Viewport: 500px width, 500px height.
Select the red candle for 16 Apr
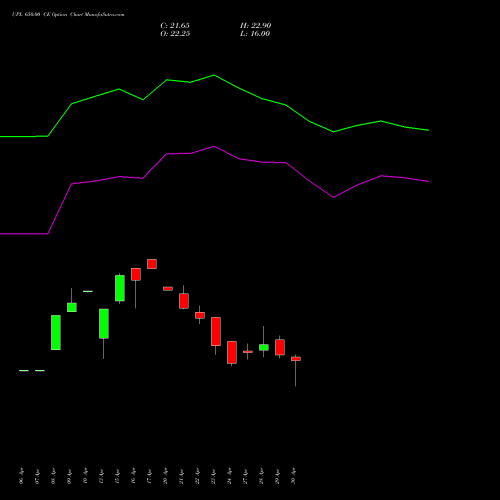click(x=136, y=274)
